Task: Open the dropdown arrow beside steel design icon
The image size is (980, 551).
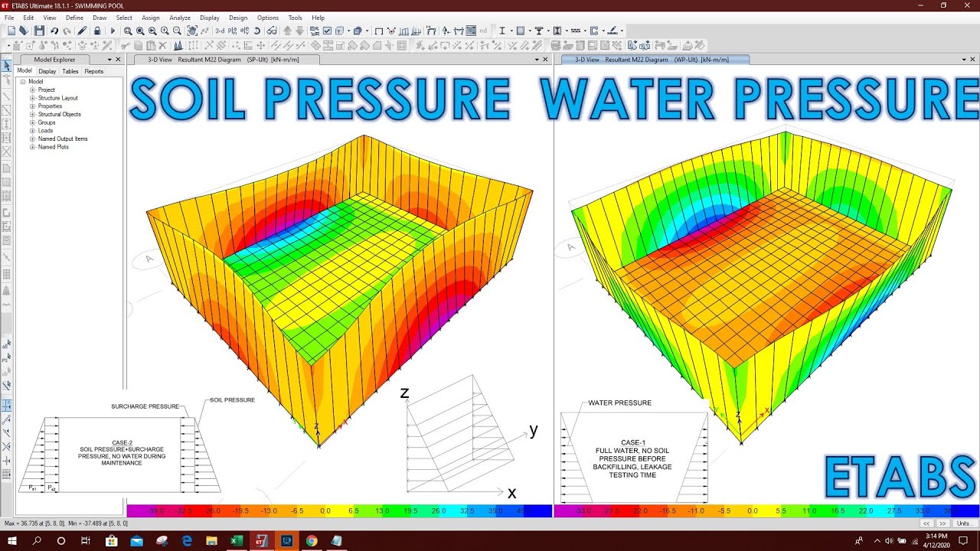Action: click(511, 31)
